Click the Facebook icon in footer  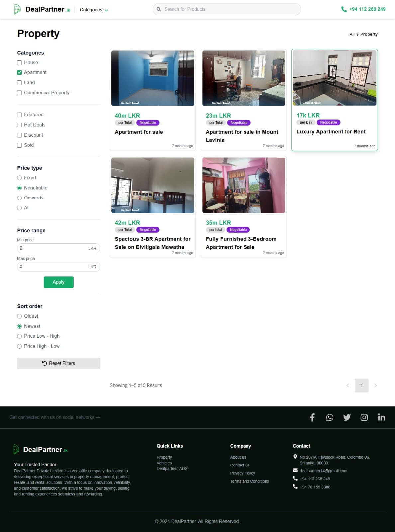312,417
